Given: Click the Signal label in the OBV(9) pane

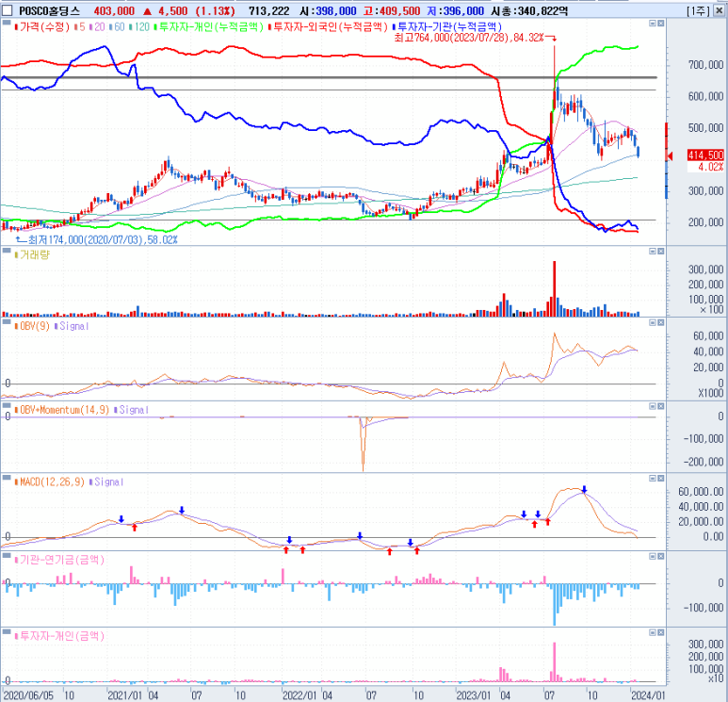Looking at the screenshot, I should click(73, 326).
